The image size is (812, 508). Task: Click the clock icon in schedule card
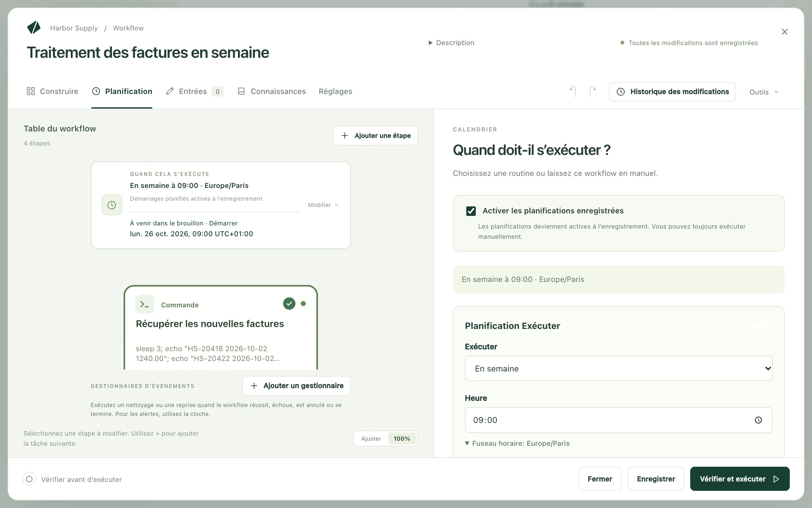pyautogui.click(x=112, y=205)
